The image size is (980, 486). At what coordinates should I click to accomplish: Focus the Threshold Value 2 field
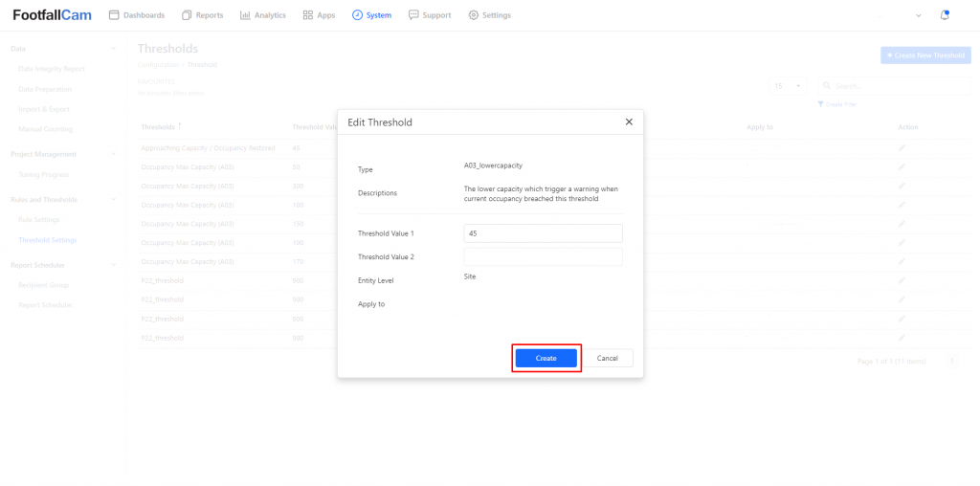(x=543, y=256)
